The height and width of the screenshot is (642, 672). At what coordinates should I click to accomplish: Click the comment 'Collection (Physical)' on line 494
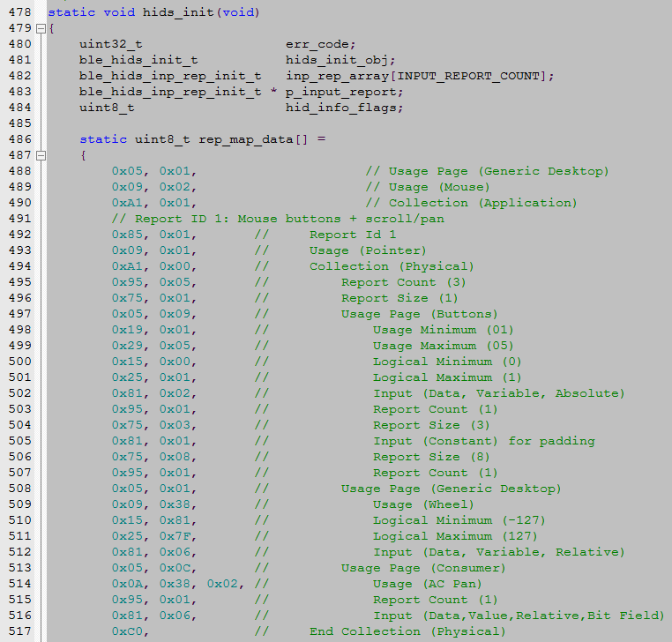(x=392, y=266)
